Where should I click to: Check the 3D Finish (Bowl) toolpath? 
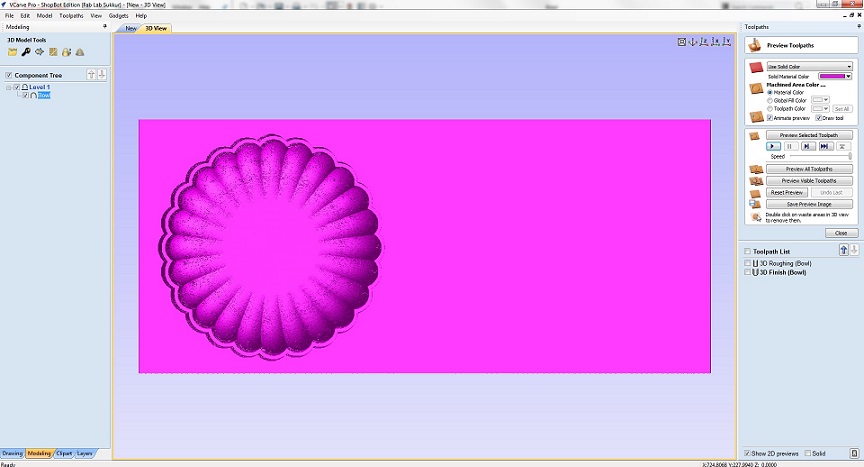click(747, 272)
